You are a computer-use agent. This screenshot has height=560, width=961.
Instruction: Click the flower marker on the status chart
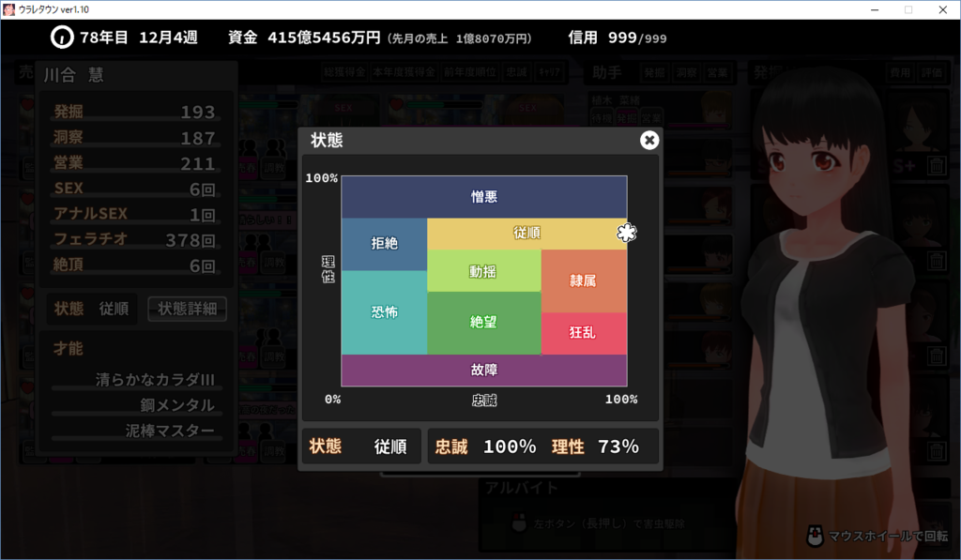(626, 233)
